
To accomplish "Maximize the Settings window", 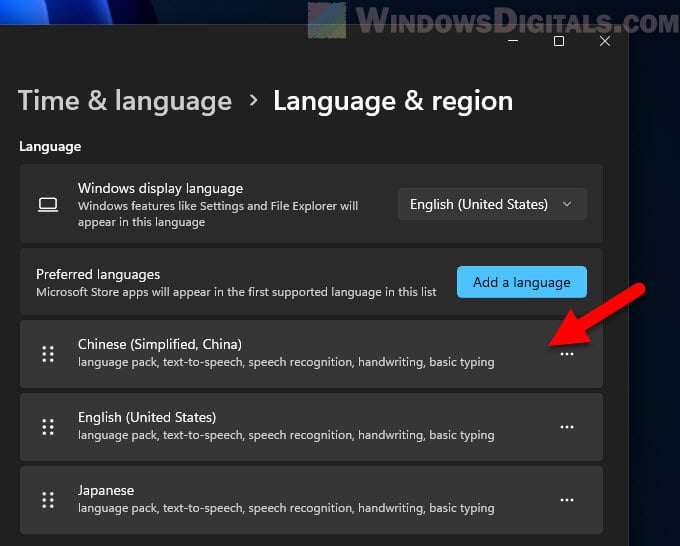I will (559, 41).
